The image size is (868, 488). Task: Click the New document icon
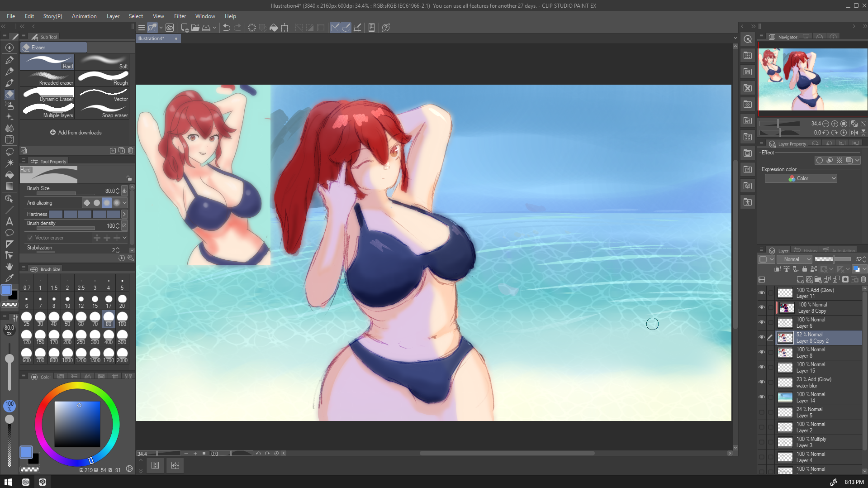pyautogui.click(x=185, y=28)
